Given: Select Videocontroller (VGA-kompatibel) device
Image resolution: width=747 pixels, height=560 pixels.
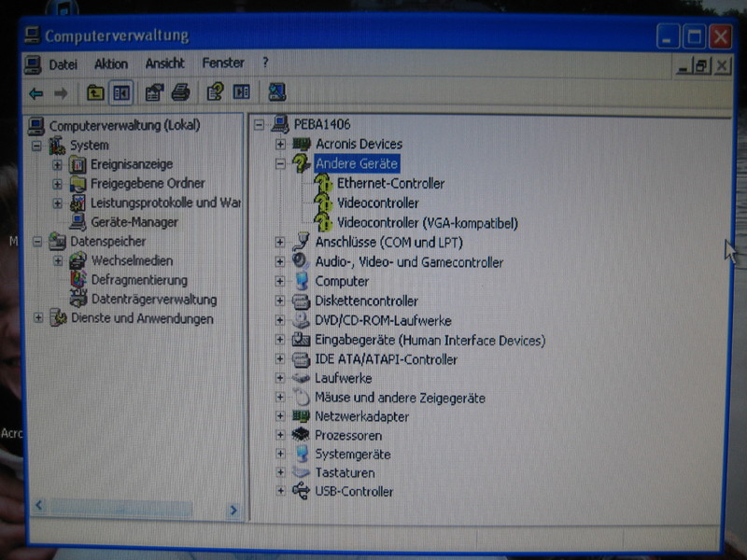Looking at the screenshot, I should pyautogui.click(x=427, y=223).
